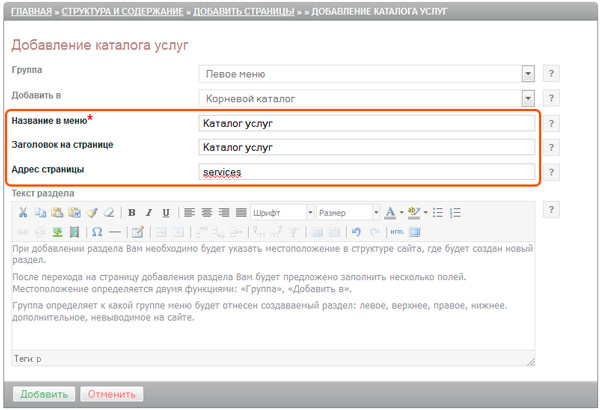Open СТРУКТУРА И СОДЕРЖАНИЕ breadcrumb link
This screenshot has height=410, width=600.
click(x=130, y=11)
